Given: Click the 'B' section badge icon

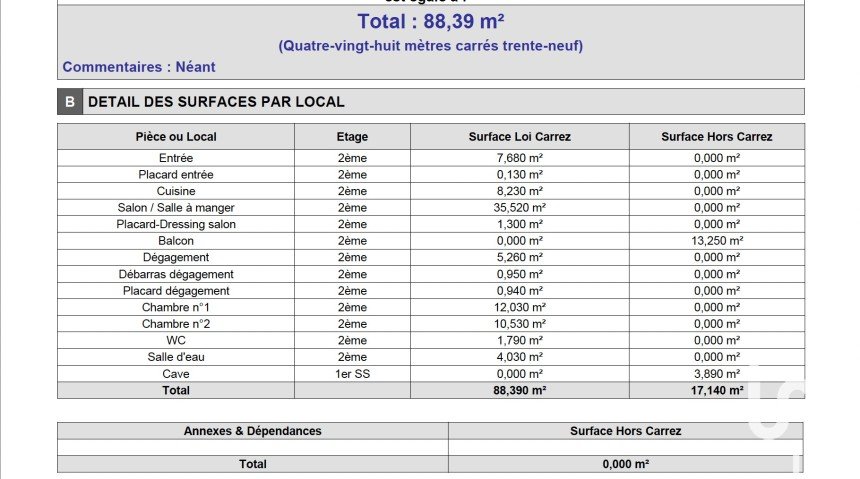Looking at the screenshot, I should click(x=69, y=102).
